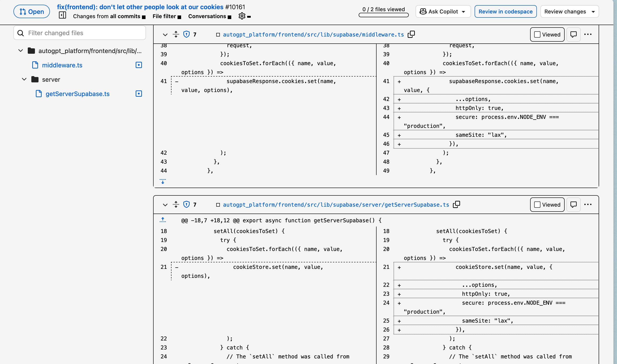Click added 'sameSite: "lax"' line 45 in middleware.ts

(x=496, y=135)
